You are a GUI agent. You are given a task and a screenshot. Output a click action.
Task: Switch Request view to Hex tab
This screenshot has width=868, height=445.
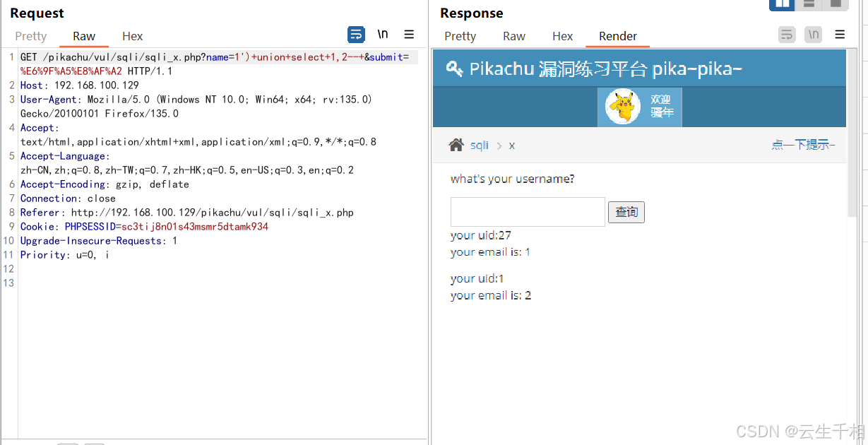132,36
